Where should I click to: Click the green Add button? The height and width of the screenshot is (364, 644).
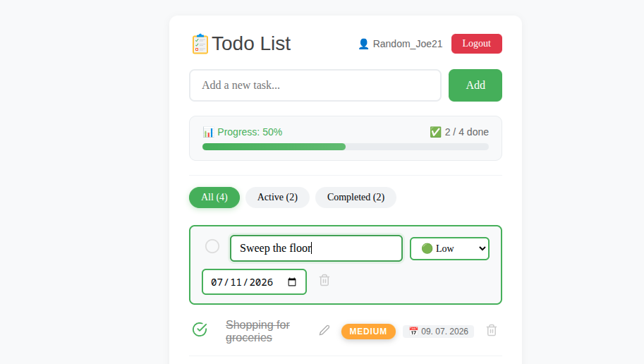475,85
